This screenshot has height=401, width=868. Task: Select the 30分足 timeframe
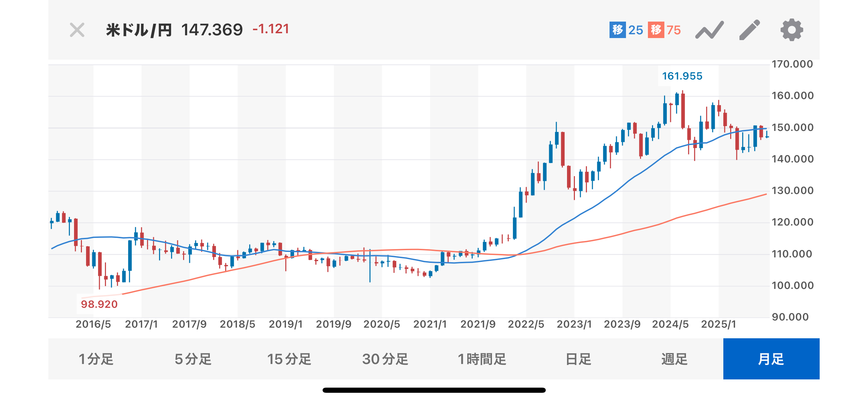(x=385, y=359)
